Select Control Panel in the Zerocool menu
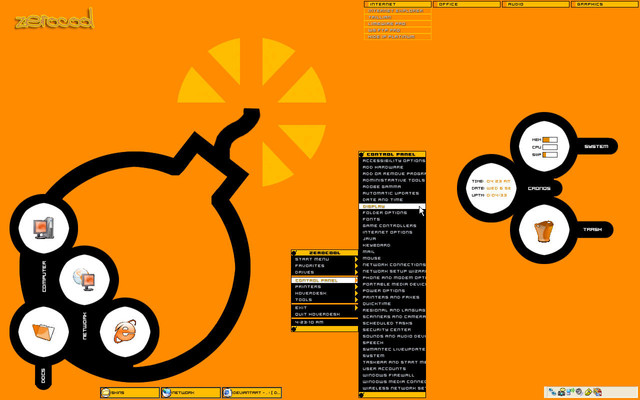Screen dimensions: 640x400 point(325,281)
